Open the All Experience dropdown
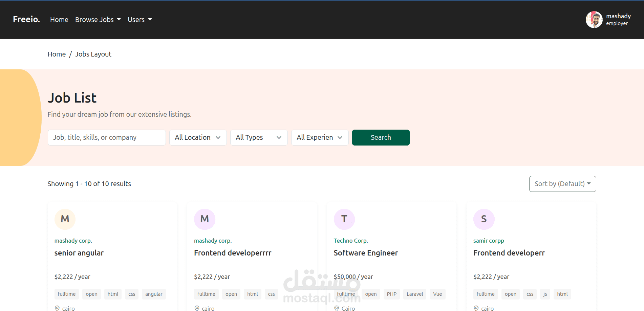Image resolution: width=644 pixels, height=311 pixels. [x=320, y=137]
